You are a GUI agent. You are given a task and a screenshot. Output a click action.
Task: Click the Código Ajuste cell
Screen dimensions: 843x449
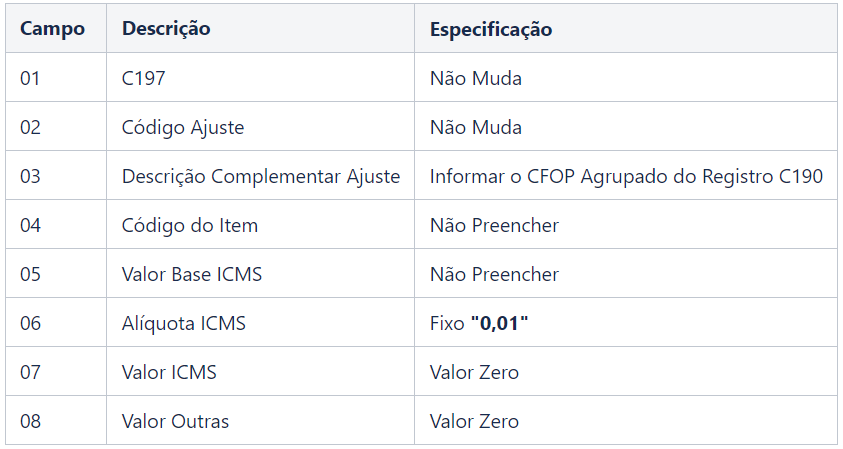point(183,127)
